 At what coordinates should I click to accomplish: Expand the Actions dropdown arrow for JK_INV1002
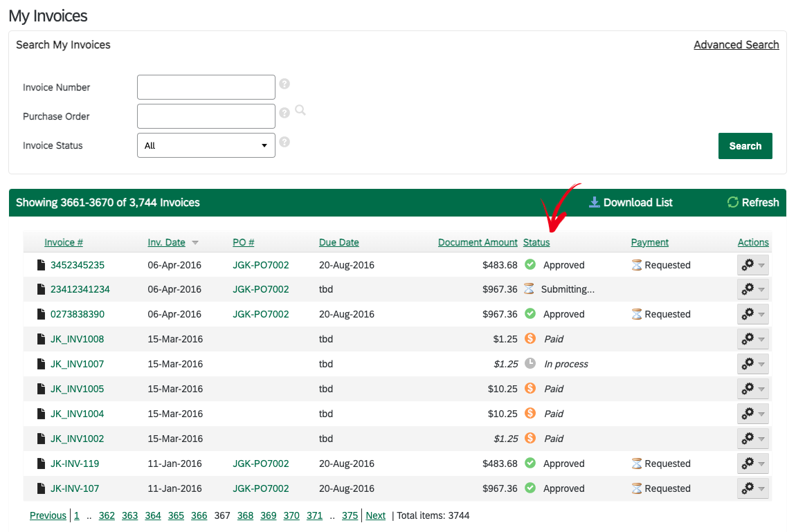[x=763, y=439]
